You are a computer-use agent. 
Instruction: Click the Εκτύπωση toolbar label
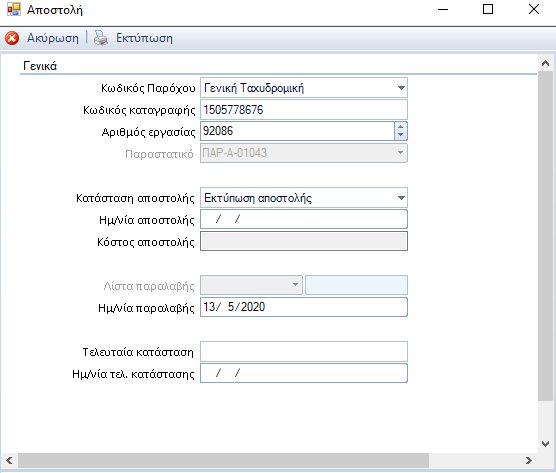coord(144,38)
